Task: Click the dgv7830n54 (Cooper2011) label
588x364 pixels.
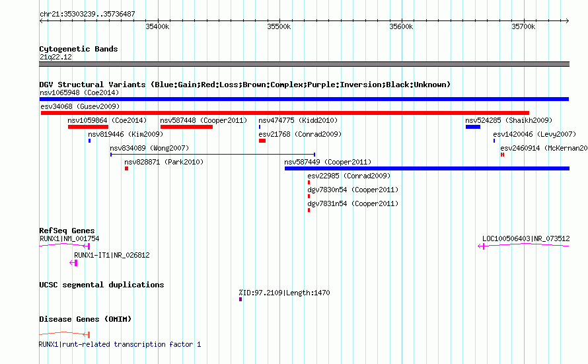Action: [353, 190]
